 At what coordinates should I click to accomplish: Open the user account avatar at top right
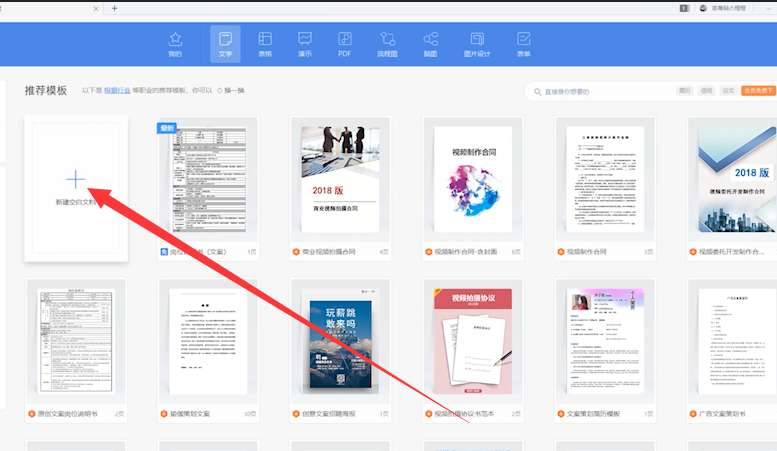point(703,8)
